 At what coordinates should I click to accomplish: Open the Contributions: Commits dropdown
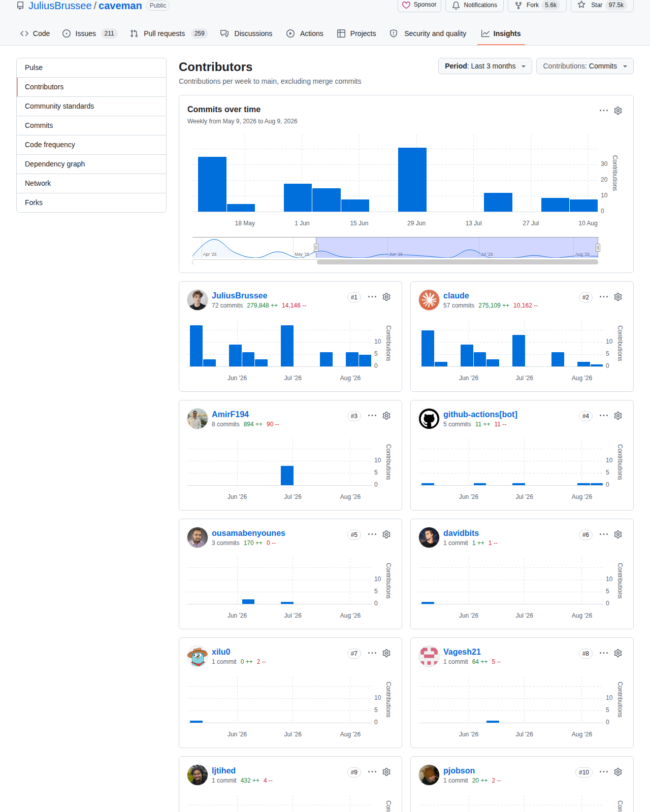click(x=585, y=66)
